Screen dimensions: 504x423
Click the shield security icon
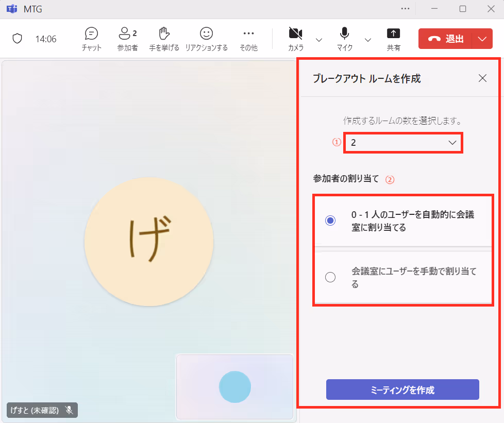pyautogui.click(x=17, y=39)
